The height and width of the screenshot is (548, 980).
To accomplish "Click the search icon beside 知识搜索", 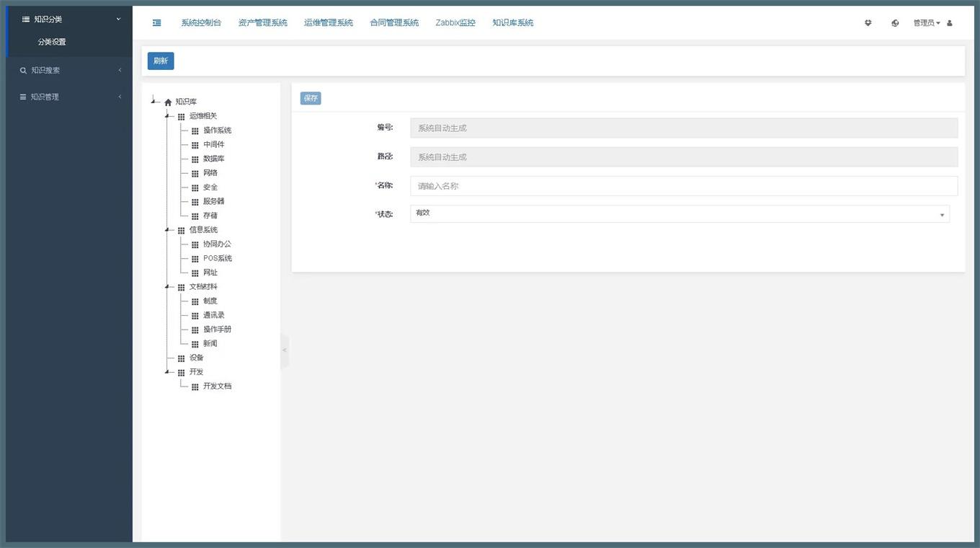I will (x=23, y=70).
